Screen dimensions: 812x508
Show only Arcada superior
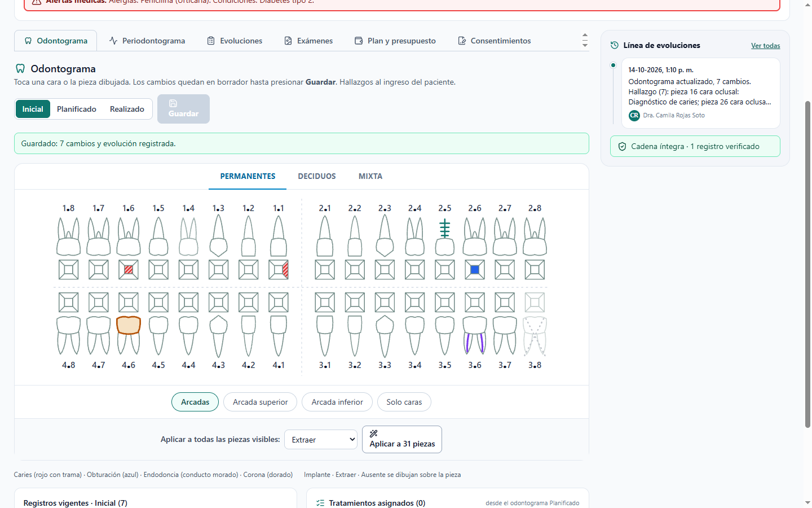(x=261, y=402)
